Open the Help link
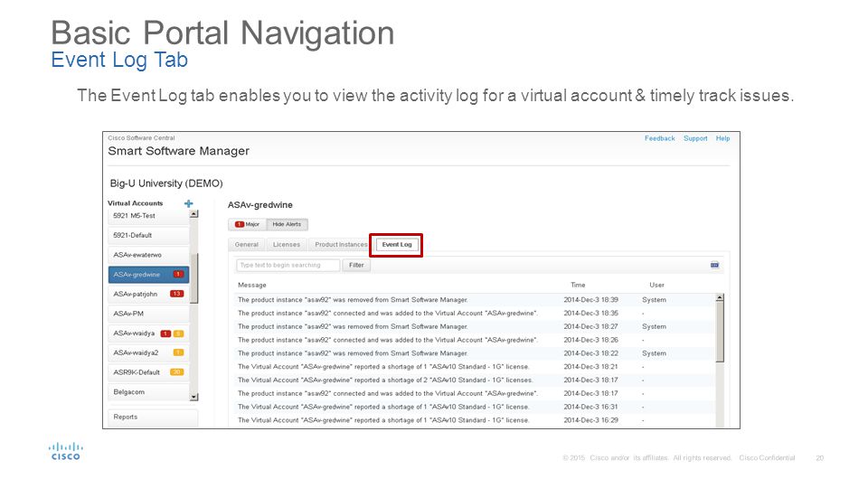 (722, 138)
